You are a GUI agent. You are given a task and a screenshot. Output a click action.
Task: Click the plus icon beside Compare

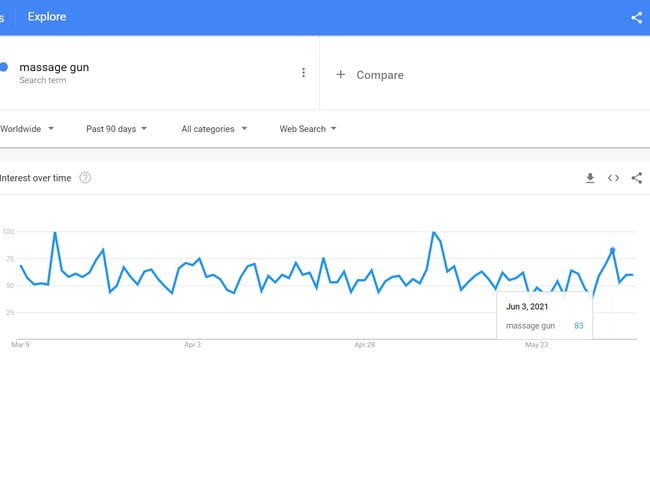click(340, 75)
